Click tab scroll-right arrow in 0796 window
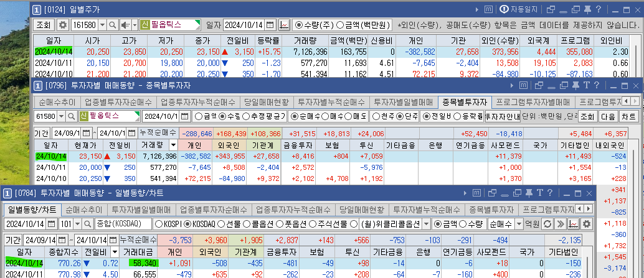Image resolution: width=644 pixels, height=278 pixels. coord(636,101)
